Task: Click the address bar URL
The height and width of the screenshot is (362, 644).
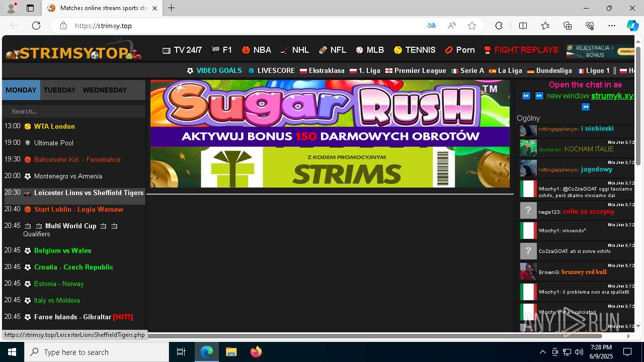Action: pos(103,26)
